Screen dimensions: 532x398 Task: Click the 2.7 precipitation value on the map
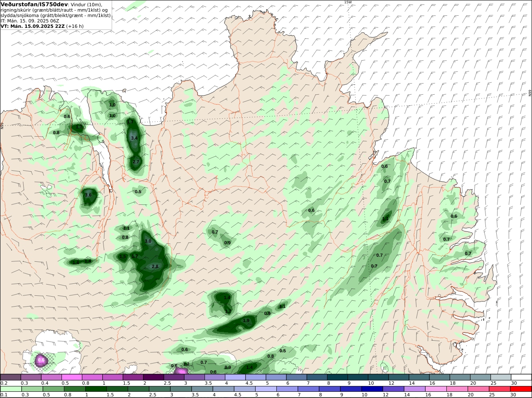(136, 162)
